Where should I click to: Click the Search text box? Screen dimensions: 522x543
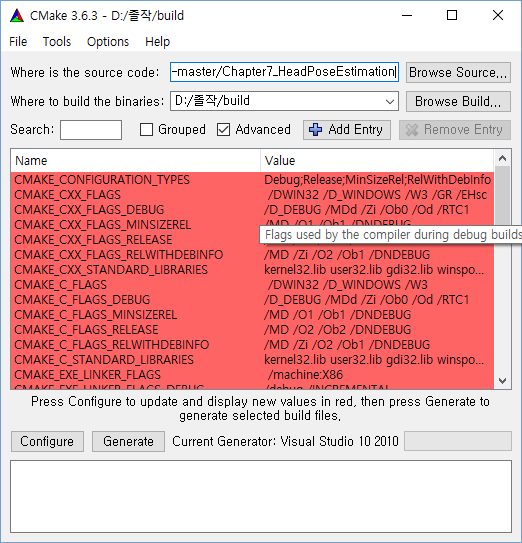click(x=91, y=130)
